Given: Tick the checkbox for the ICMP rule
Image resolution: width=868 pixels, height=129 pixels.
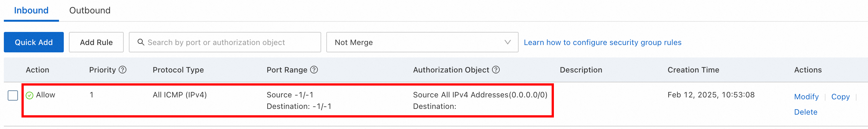Looking at the screenshot, I should [13, 95].
